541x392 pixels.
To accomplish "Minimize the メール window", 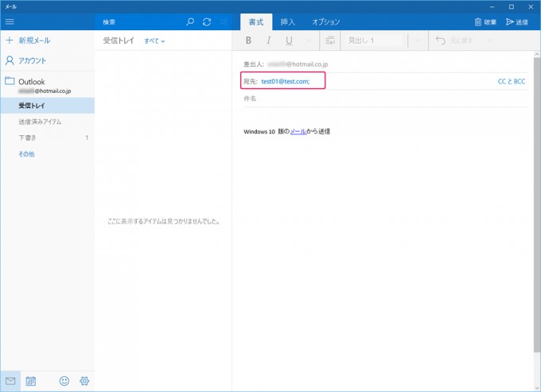I will coord(492,6).
